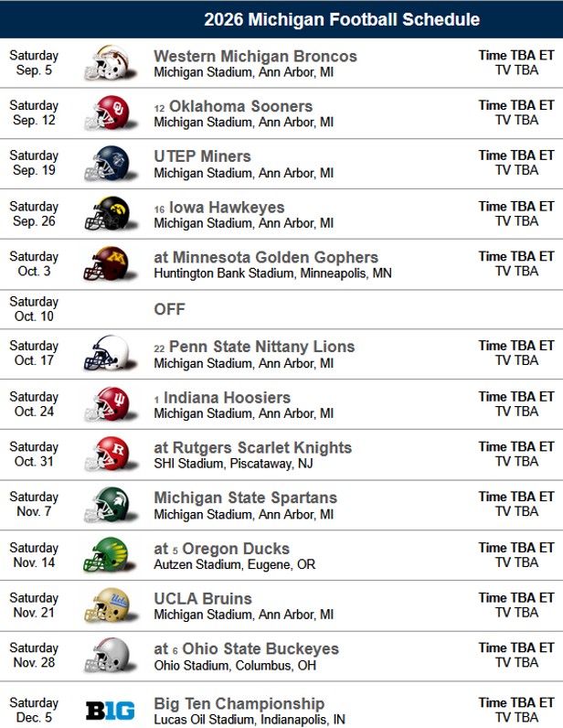Open the Oklahoma Sooners game link
This screenshot has height=728, width=563.
240,106
